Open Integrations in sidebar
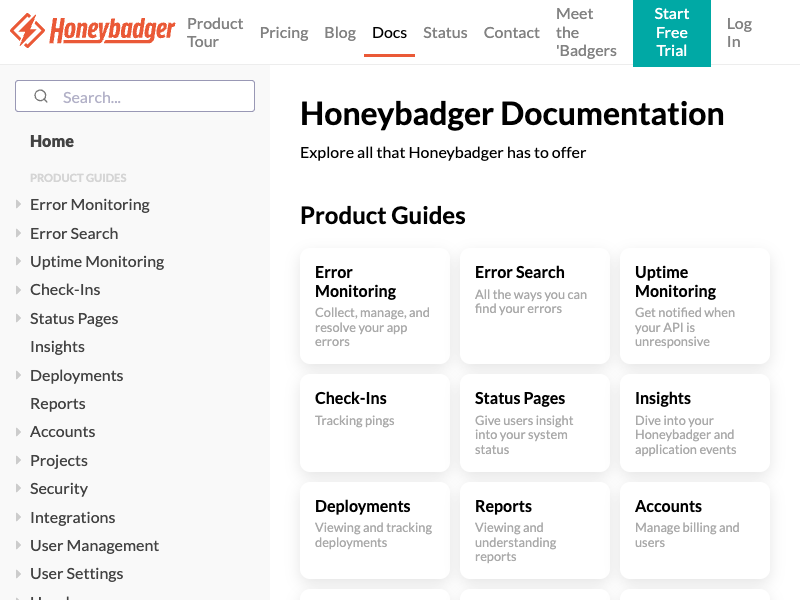 (72, 517)
